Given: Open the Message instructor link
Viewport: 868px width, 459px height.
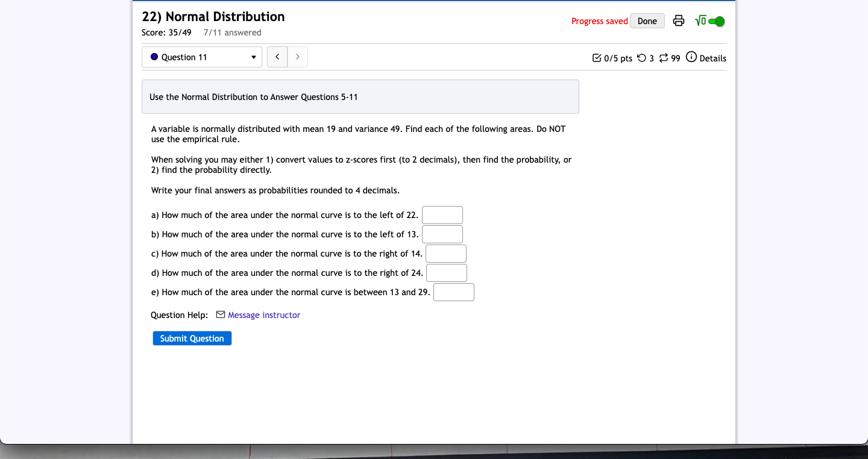Looking at the screenshot, I should 263,314.
